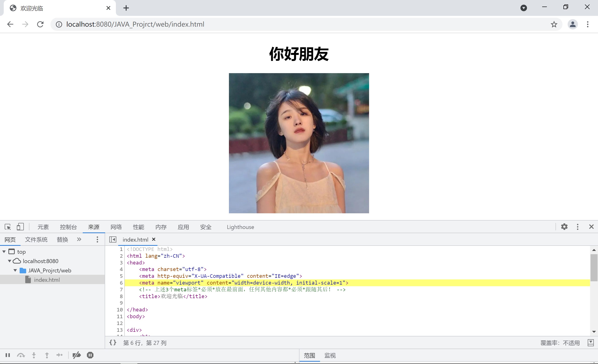Reload the current page

(40, 24)
